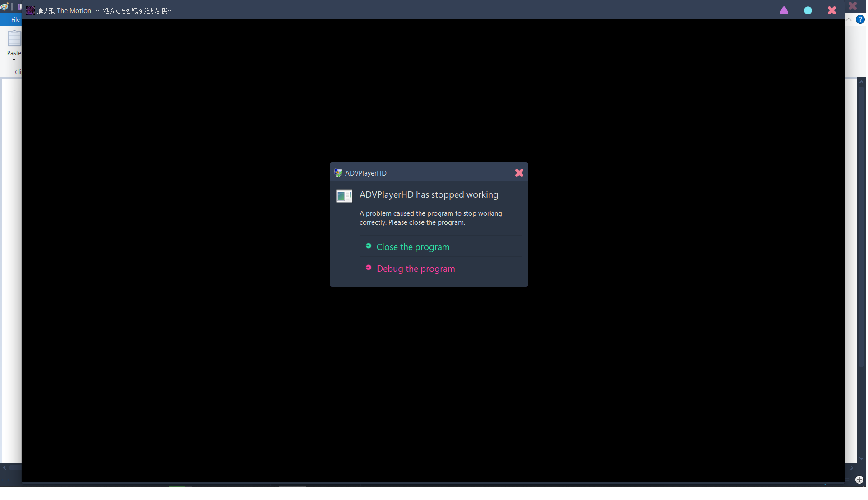Open the Paint File menu
The width and height of the screenshot is (868, 500).
pos(15,20)
